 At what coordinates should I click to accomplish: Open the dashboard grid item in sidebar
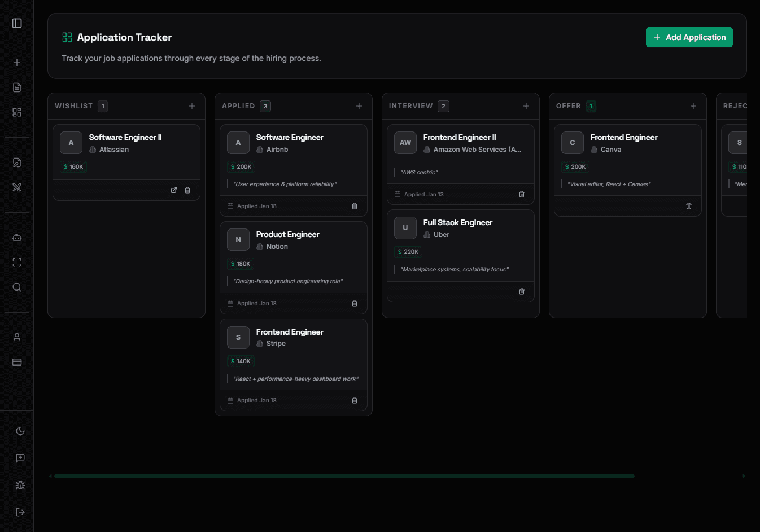pyautogui.click(x=16, y=112)
